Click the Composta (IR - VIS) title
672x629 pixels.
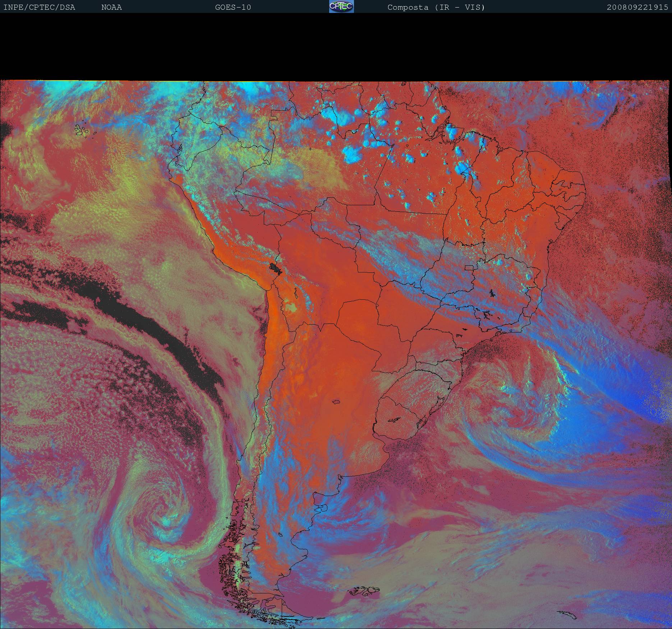pyautogui.click(x=436, y=7)
